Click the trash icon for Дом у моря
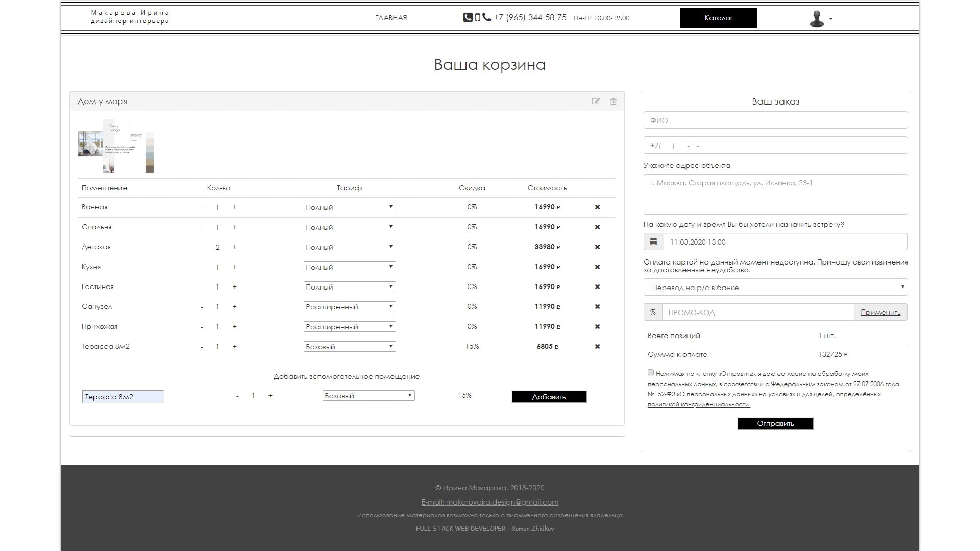Viewport: 980px width, 551px height. pyautogui.click(x=614, y=101)
